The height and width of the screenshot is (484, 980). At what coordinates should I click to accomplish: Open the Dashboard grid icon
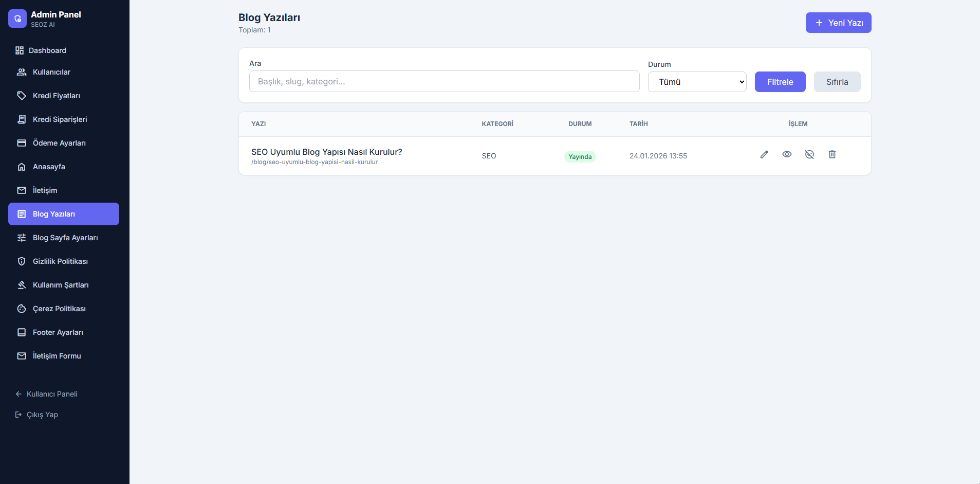pyautogui.click(x=20, y=50)
